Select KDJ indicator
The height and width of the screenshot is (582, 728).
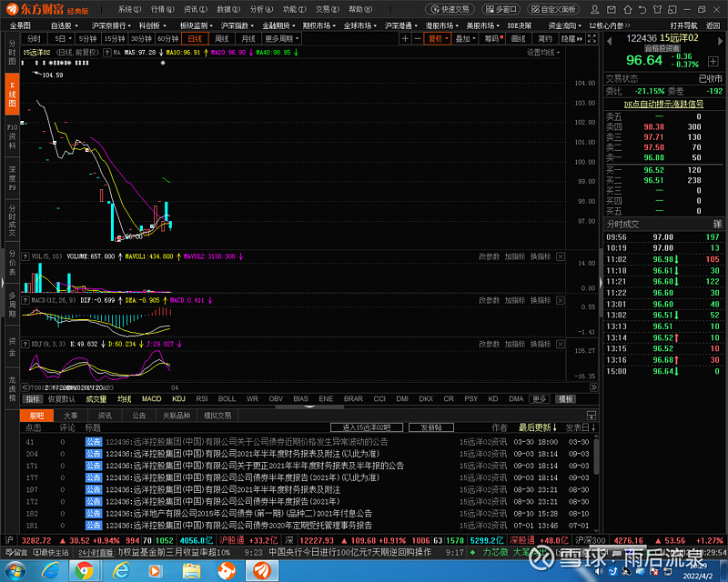click(x=178, y=398)
